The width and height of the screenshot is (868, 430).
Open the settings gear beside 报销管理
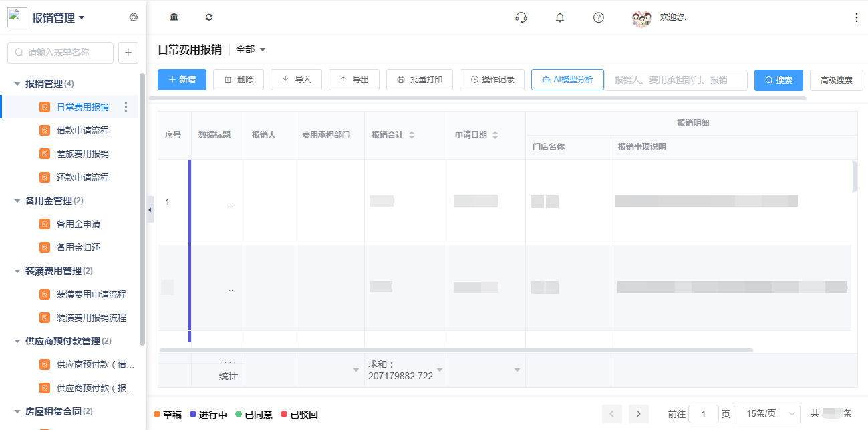(x=134, y=17)
